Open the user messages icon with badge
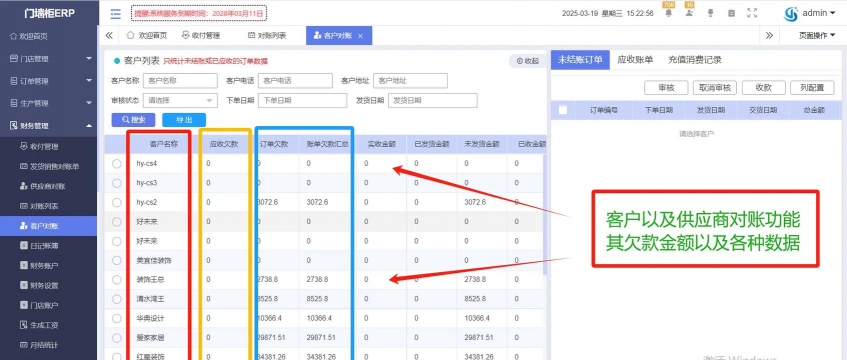This screenshot has height=360, width=847. pos(689,14)
